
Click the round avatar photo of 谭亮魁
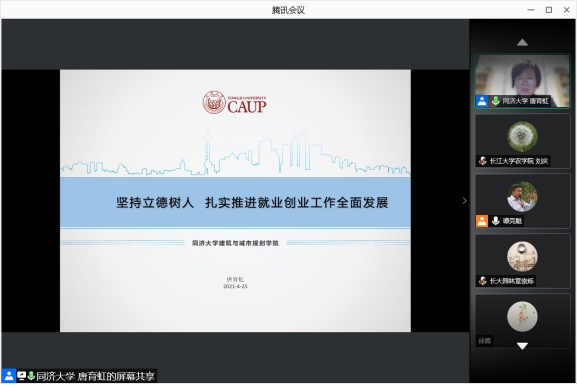tap(522, 197)
